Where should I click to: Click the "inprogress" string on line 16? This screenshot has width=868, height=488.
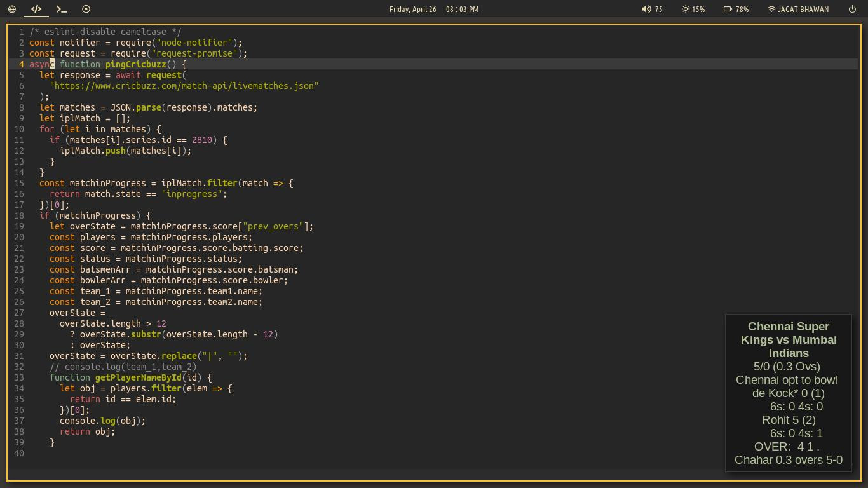(192, 194)
